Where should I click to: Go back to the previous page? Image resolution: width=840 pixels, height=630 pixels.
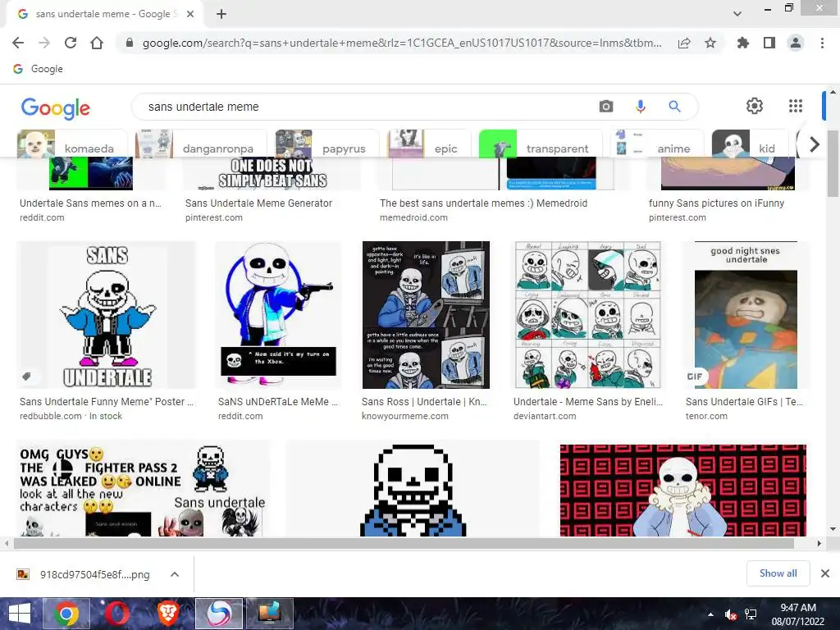pos(18,43)
